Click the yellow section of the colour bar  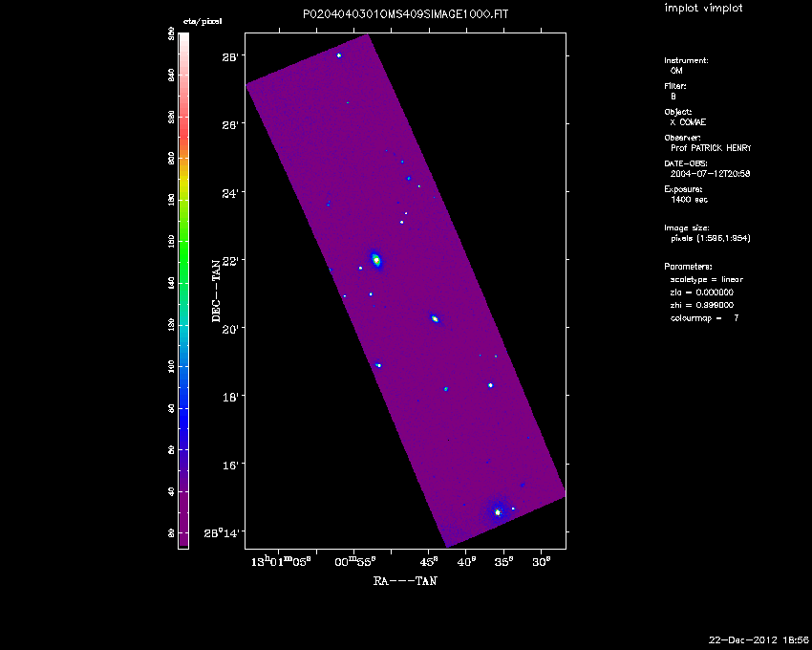pyautogui.click(x=183, y=177)
